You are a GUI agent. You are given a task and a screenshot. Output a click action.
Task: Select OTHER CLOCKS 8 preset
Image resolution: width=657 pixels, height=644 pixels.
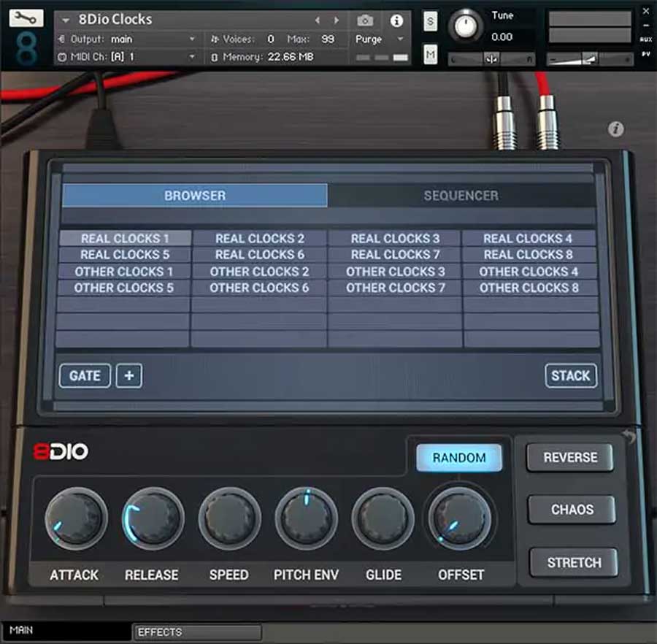[x=529, y=288]
